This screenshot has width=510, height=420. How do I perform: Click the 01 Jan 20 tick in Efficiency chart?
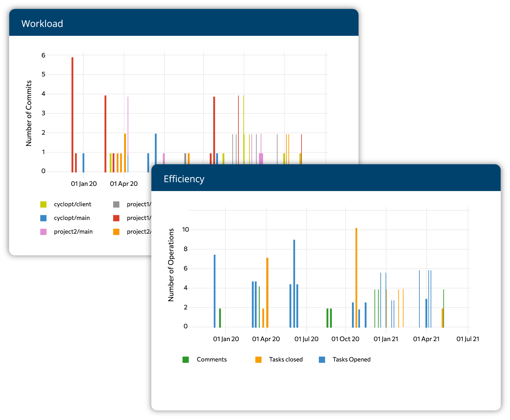click(226, 339)
